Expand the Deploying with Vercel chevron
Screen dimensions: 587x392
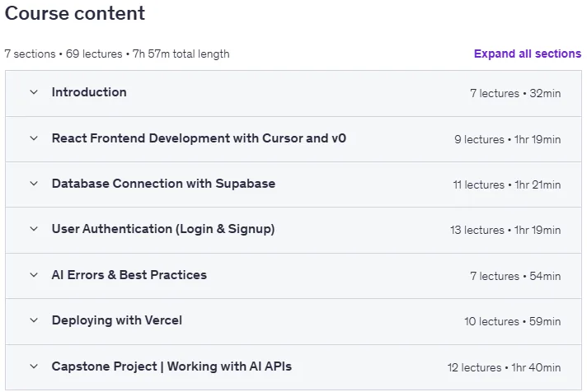[x=34, y=320]
